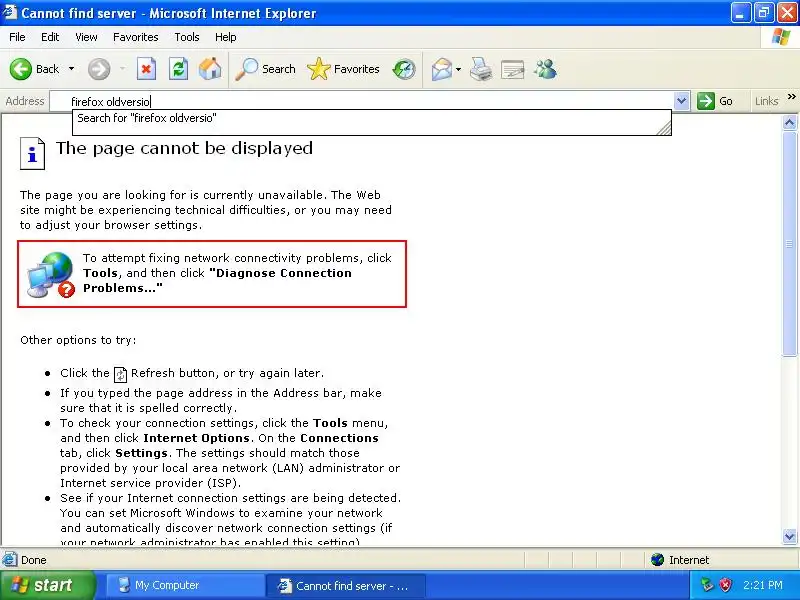The width and height of the screenshot is (800, 600).
Task: Click the IE title bar page icon
Action: (x=10, y=12)
